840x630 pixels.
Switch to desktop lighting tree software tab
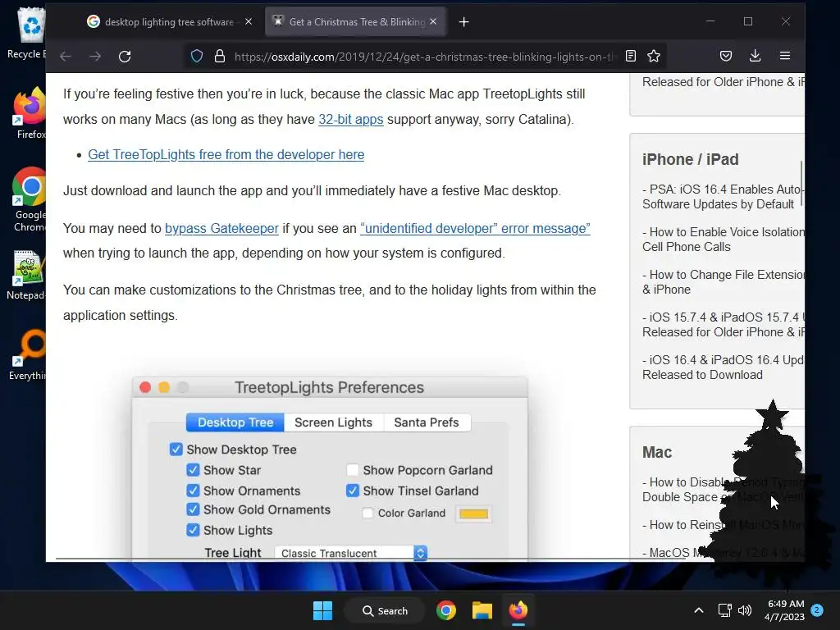tap(167, 22)
